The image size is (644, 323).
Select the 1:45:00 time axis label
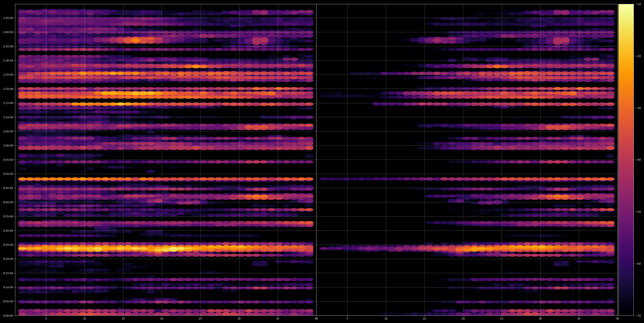coord(8,18)
